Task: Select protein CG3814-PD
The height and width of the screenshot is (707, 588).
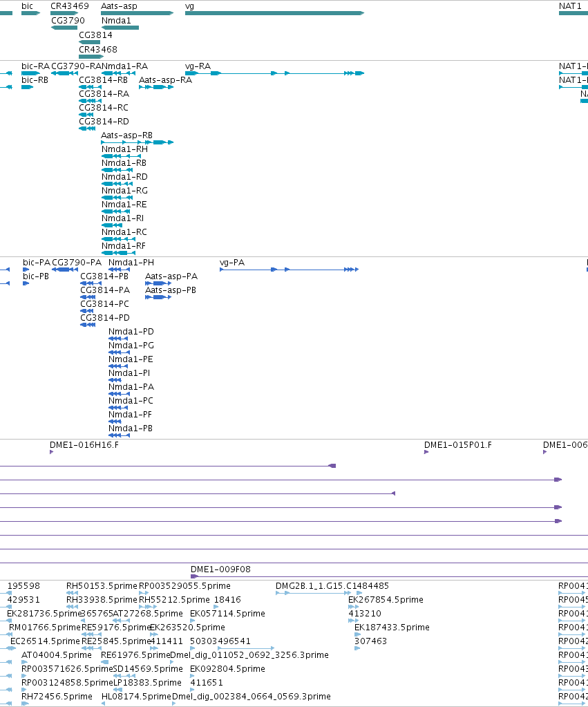Action: [x=104, y=318]
